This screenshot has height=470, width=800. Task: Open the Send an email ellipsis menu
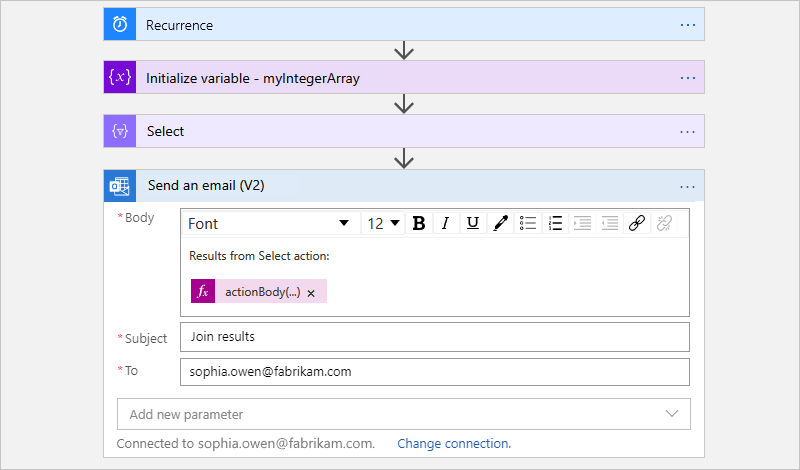pyautogui.click(x=687, y=185)
